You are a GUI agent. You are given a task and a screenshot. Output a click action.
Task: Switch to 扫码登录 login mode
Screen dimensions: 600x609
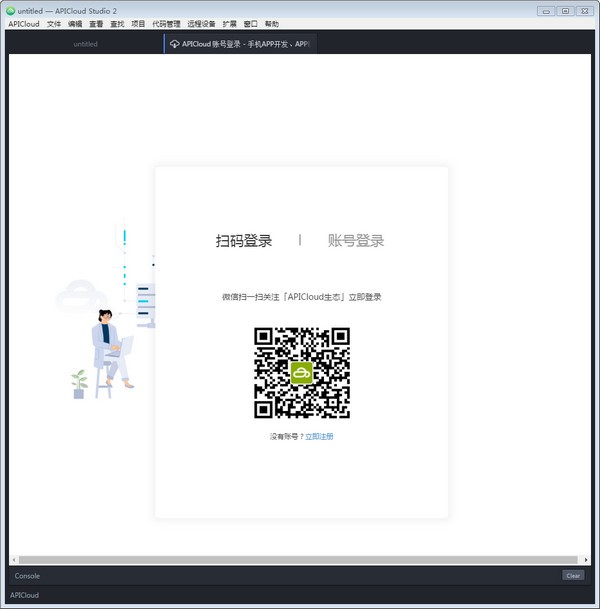tap(244, 241)
